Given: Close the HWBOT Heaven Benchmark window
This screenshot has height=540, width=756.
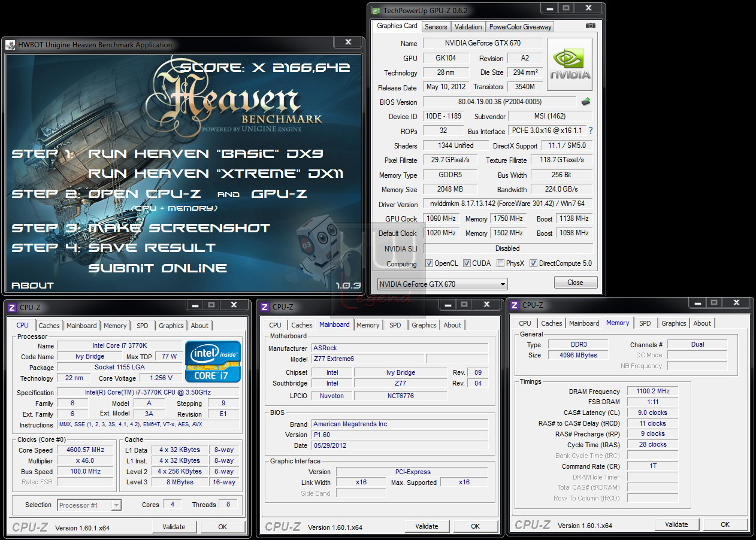Looking at the screenshot, I should click(x=348, y=43).
